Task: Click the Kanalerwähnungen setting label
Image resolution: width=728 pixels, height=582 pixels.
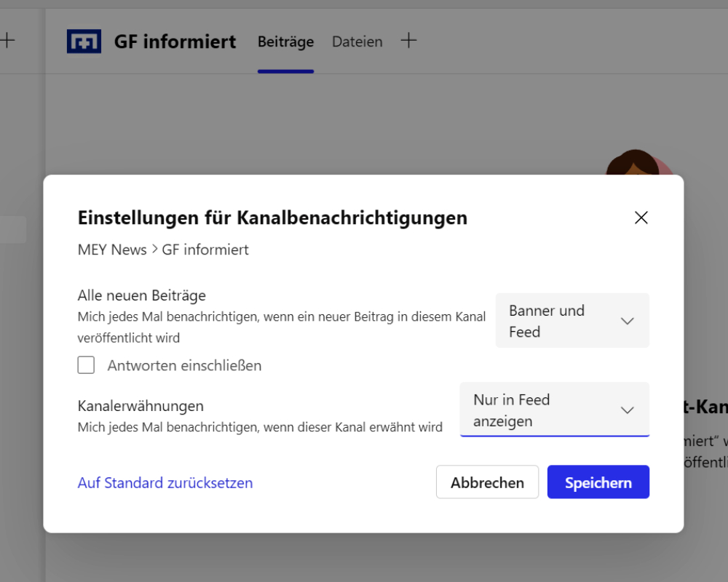Action: [141, 406]
